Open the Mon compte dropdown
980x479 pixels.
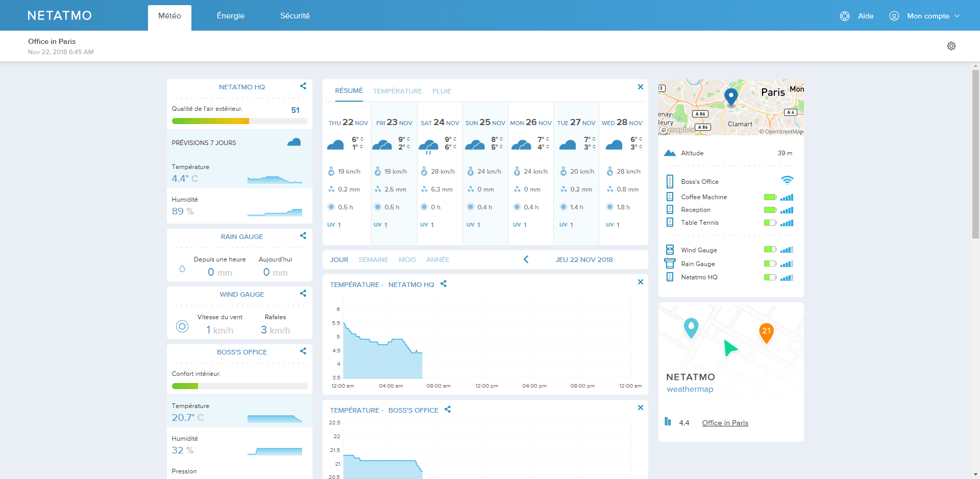934,16
